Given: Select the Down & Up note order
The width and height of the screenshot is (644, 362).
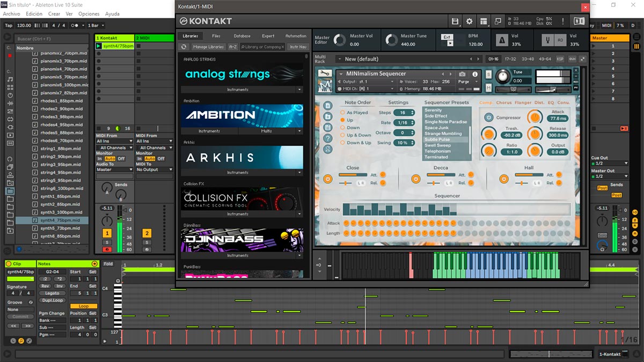Looking at the screenshot, I should click(x=343, y=143).
